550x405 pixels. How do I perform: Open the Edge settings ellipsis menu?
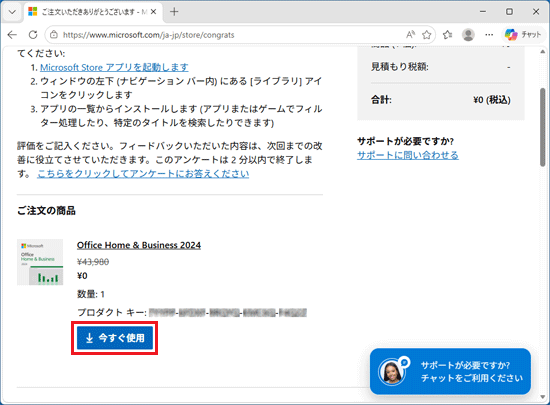(489, 35)
